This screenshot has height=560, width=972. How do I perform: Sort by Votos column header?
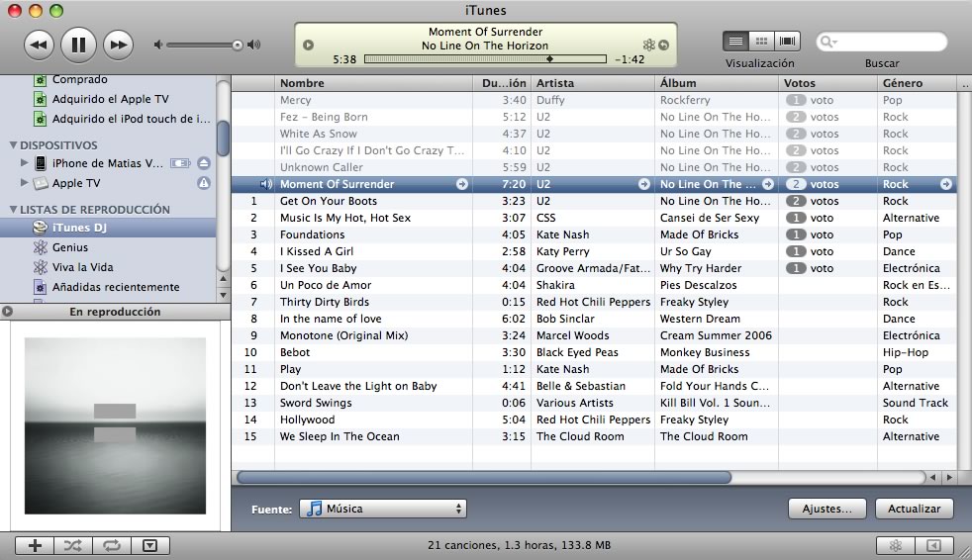pyautogui.click(x=828, y=83)
